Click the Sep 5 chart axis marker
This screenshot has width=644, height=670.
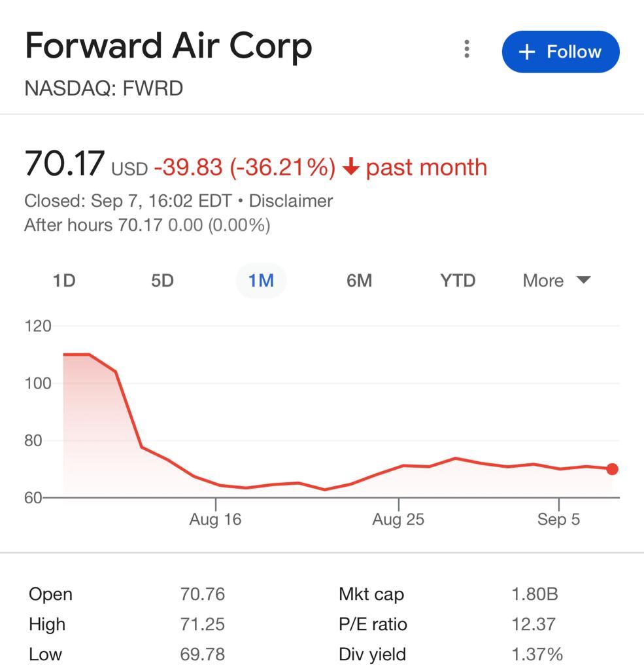pos(558,520)
